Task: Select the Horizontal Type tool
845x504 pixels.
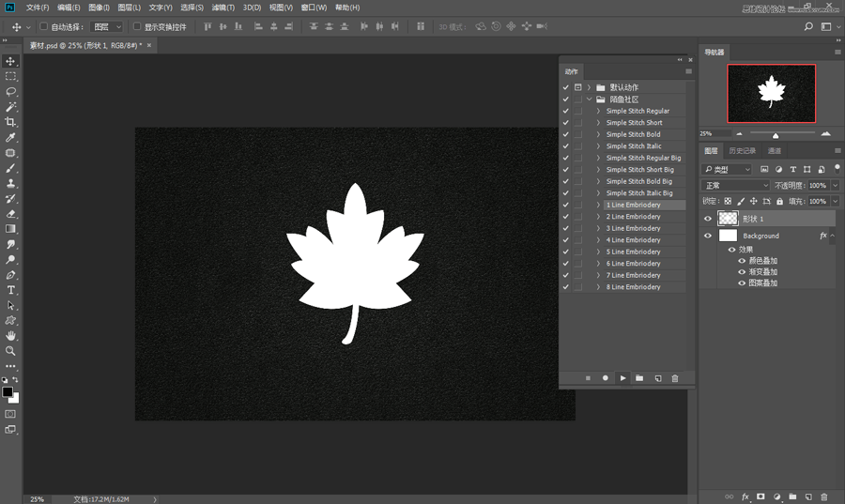Action: (x=11, y=290)
